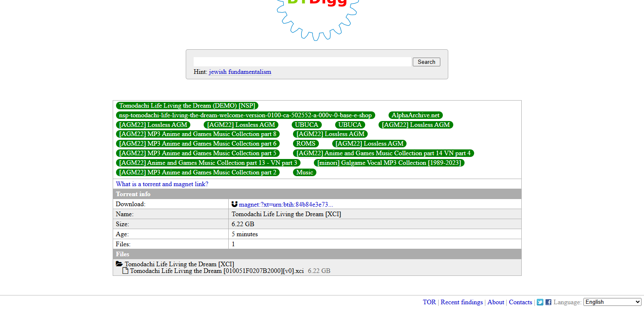Image resolution: width=644 pixels, height=313 pixels.
Task: Go to the TOR link in the footer
Action: point(429,302)
